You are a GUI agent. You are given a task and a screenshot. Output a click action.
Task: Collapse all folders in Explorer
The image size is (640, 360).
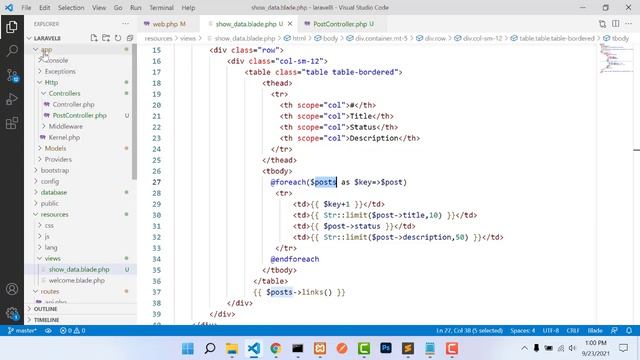(130, 38)
